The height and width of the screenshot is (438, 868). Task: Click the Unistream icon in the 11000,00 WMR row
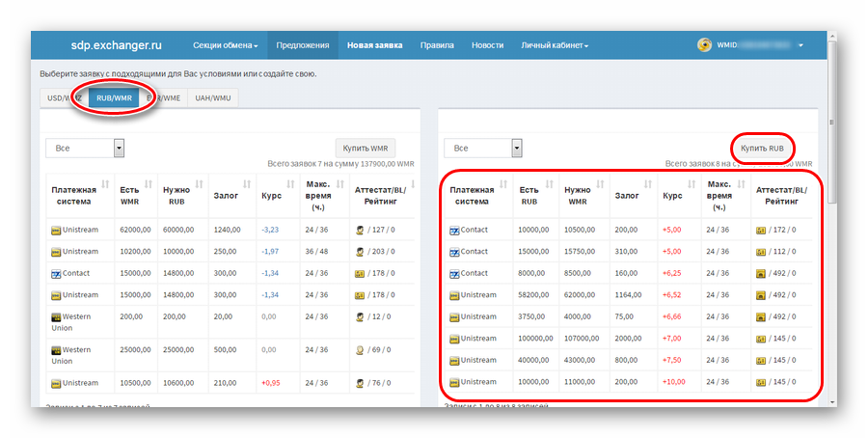454,382
